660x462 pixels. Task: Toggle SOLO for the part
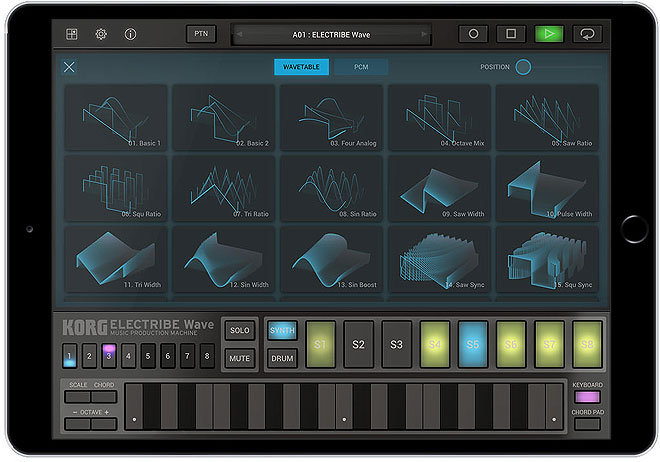(x=239, y=330)
